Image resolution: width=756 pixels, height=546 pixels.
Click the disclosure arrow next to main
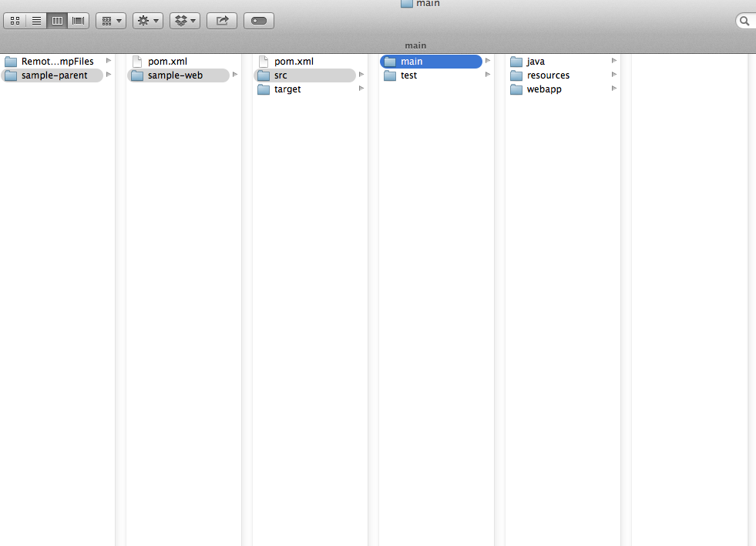point(488,61)
